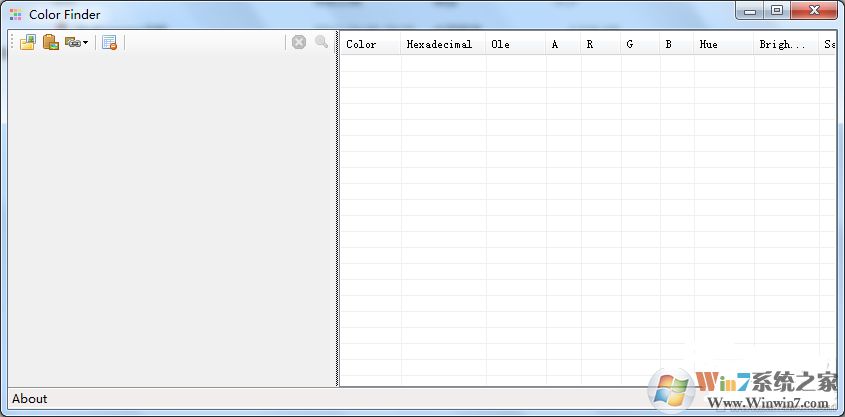Select the G column header
The height and width of the screenshot is (417, 845).
[640, 44]
